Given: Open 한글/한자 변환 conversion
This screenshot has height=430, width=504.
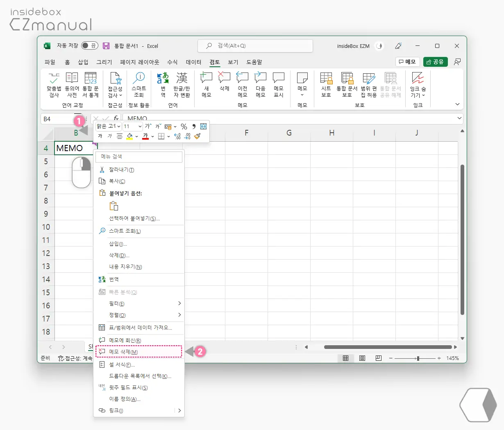Looking at the screenshot, I should 182,85.
